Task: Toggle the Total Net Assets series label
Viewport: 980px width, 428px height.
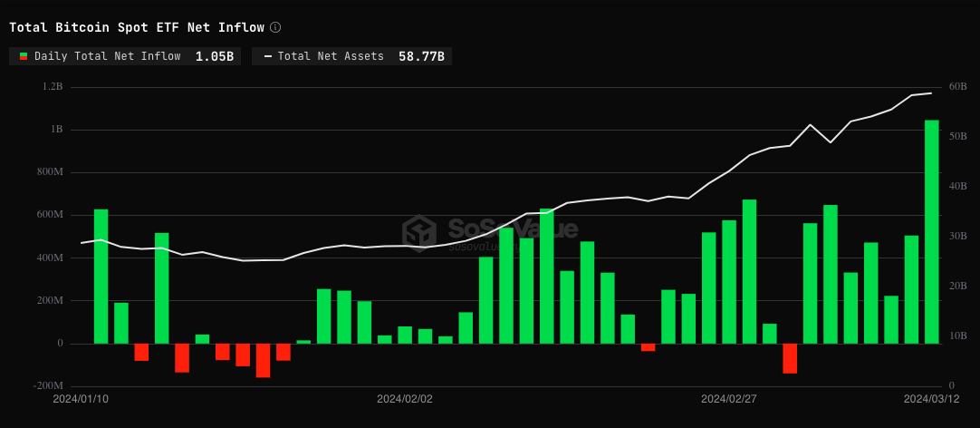Action: (331, 56)
